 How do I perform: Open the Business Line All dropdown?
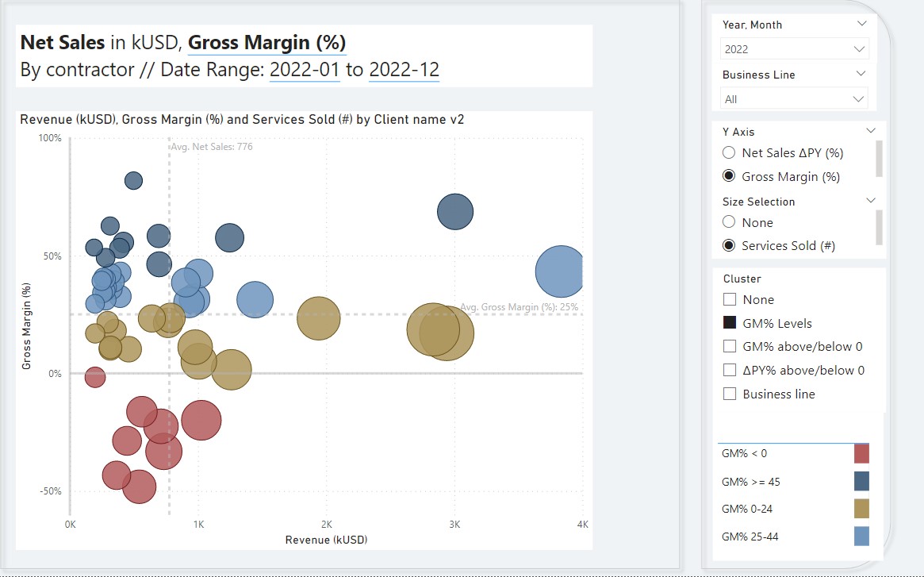point(795,99)
